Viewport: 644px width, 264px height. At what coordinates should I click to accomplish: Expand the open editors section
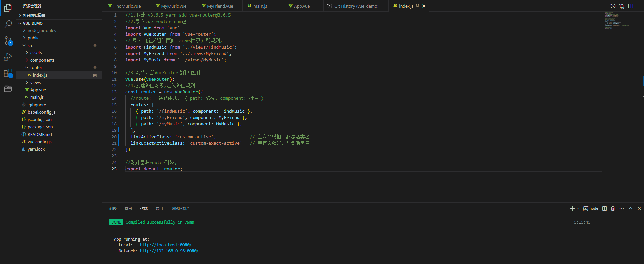tap(59, 16)
